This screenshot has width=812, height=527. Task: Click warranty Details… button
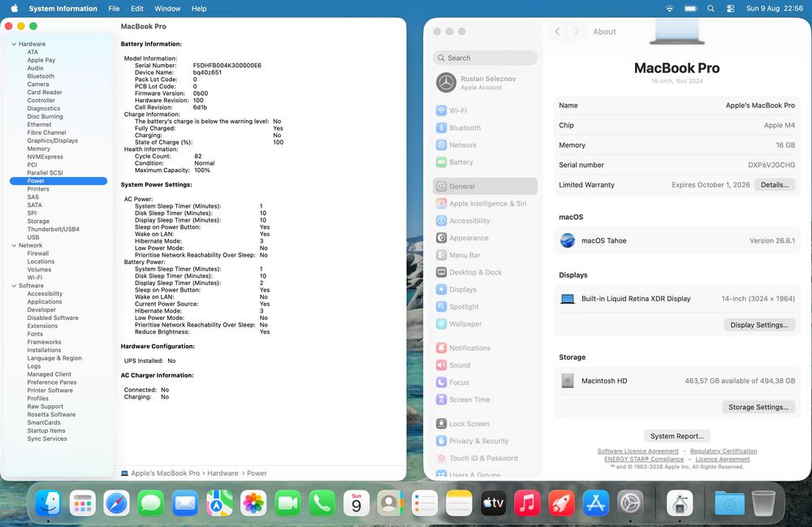775,185
